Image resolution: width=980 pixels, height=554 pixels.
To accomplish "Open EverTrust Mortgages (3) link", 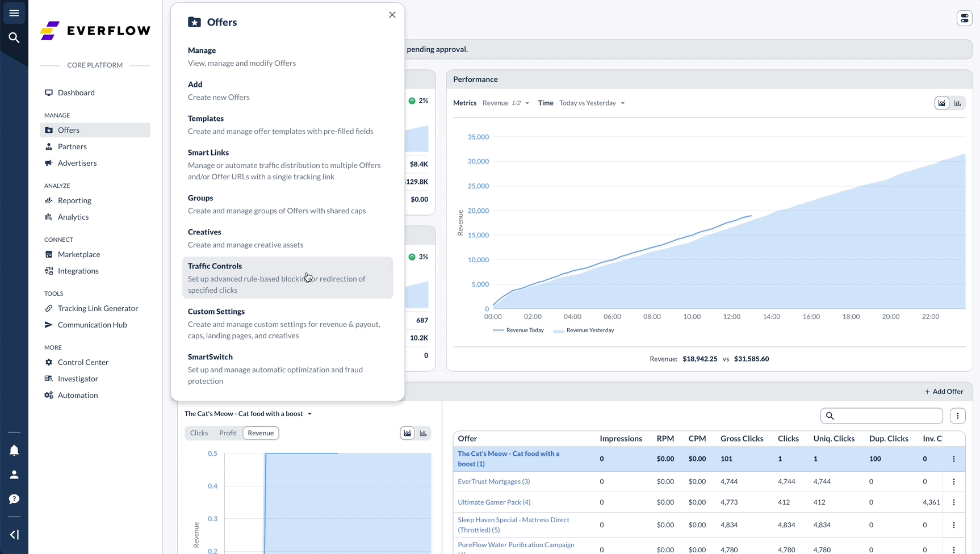I will point(493,481).
